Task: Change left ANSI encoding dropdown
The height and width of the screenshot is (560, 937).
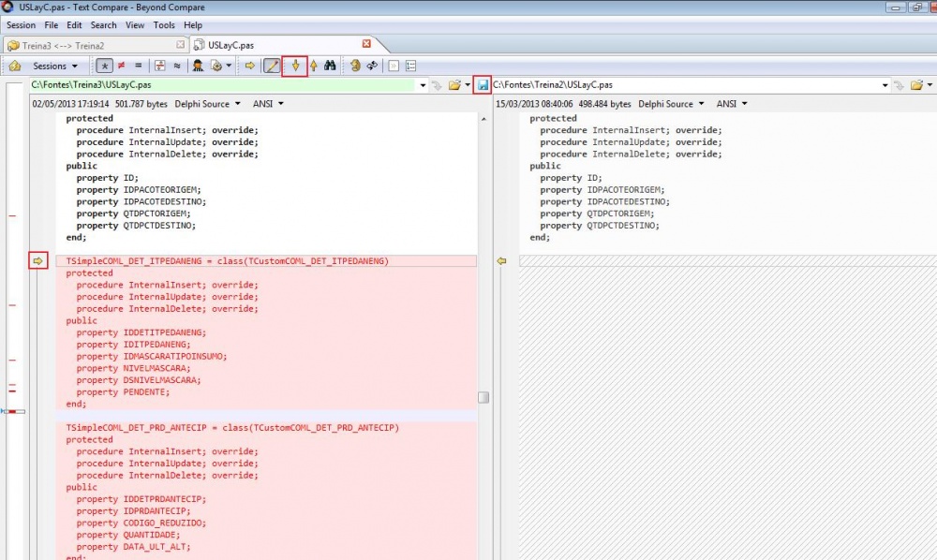Action: (268, 104)
